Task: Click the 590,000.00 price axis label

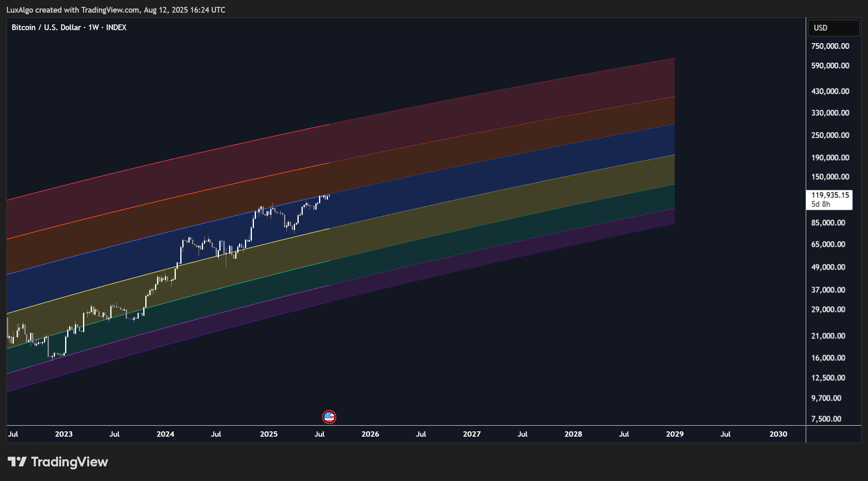Action: (x=830, y=66)
